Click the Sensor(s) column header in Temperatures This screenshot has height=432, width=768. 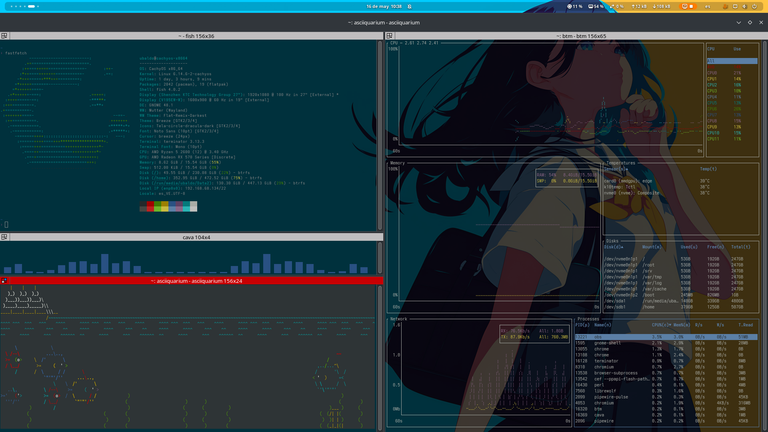point(616,169)
